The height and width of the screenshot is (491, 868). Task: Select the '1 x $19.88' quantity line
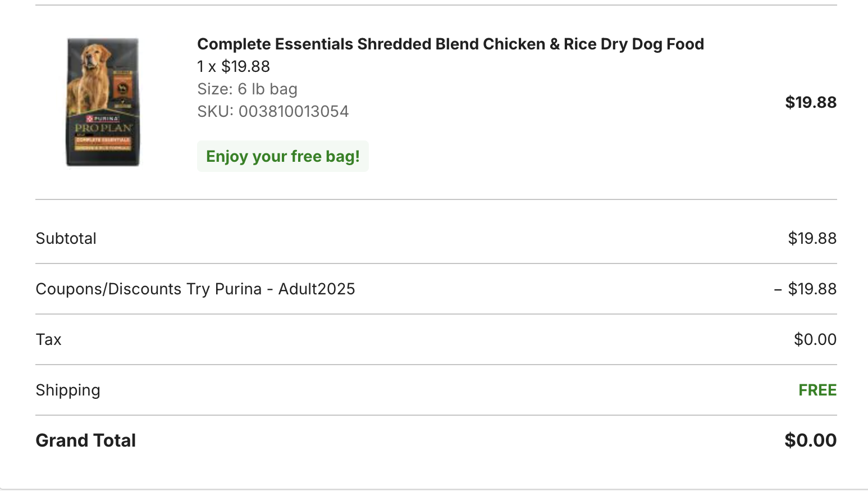click(x=234, y=66)
